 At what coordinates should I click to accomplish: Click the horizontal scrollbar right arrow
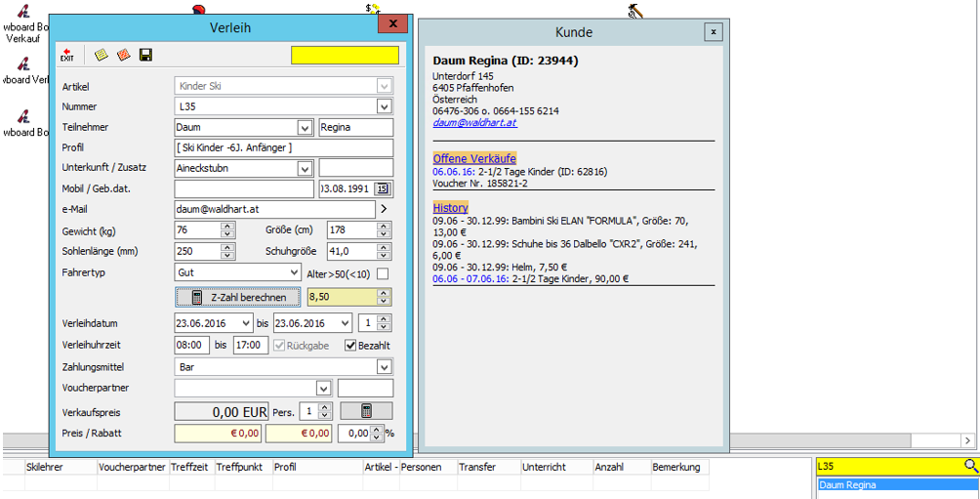coord(969,440)
